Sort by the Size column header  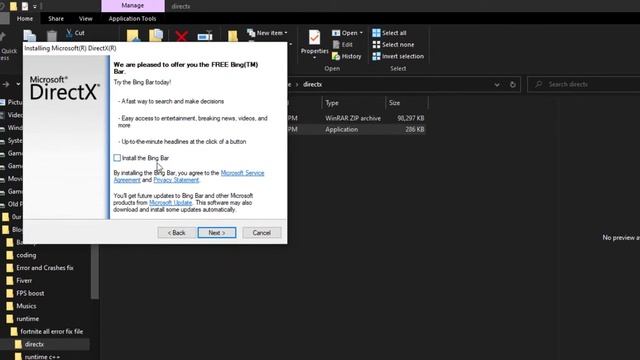tap(407, 103)
